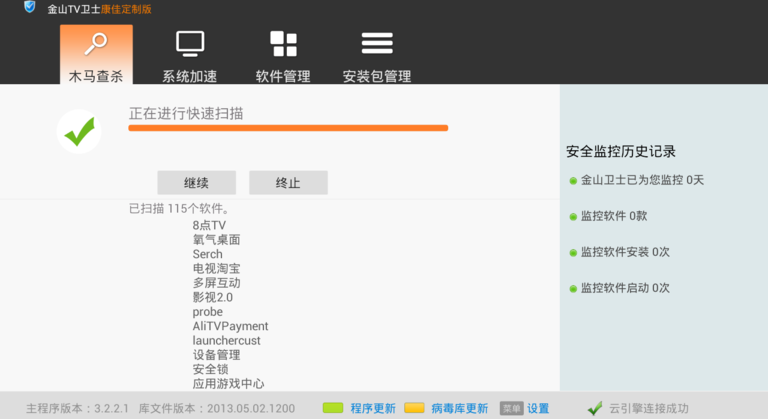Open the 病毒库更新 link
The image size is (768, 419).
pos(459,408)
